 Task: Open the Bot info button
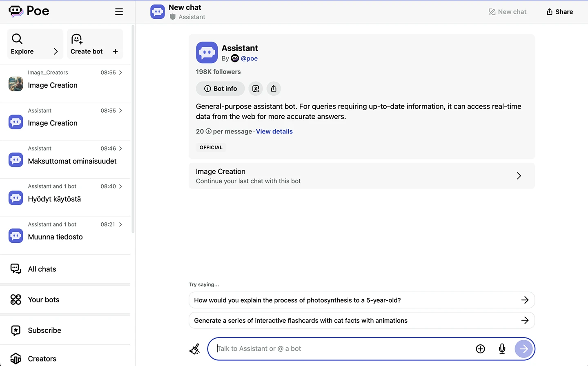point(220,89)
